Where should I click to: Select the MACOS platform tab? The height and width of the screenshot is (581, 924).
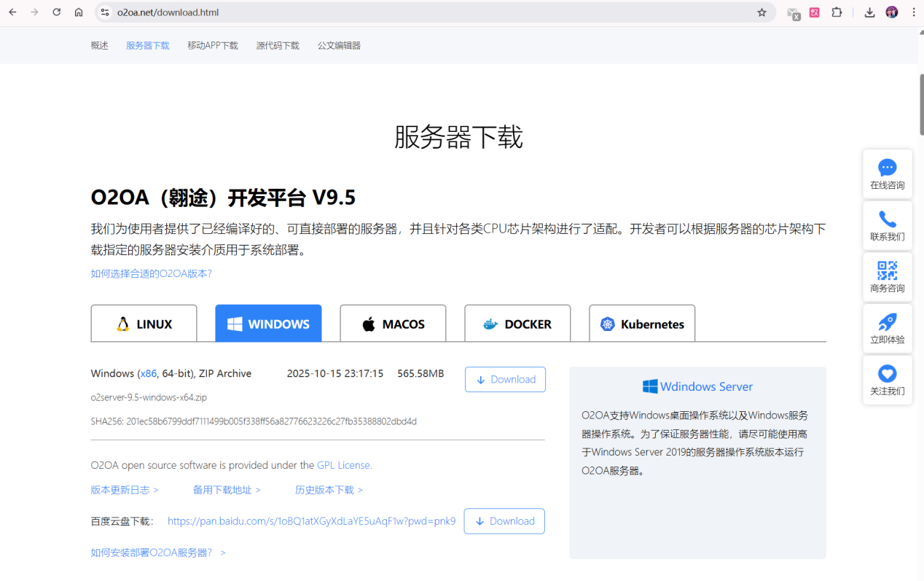point(393,324)
